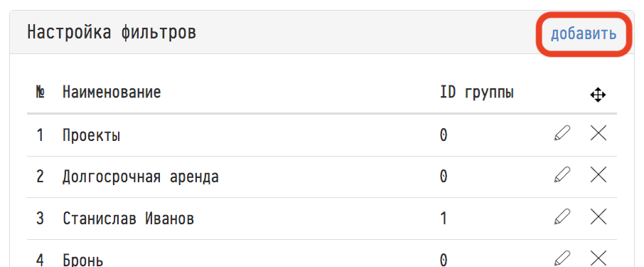
Task: Click the Станислав Иванов name cell
Action: point(128,219)
